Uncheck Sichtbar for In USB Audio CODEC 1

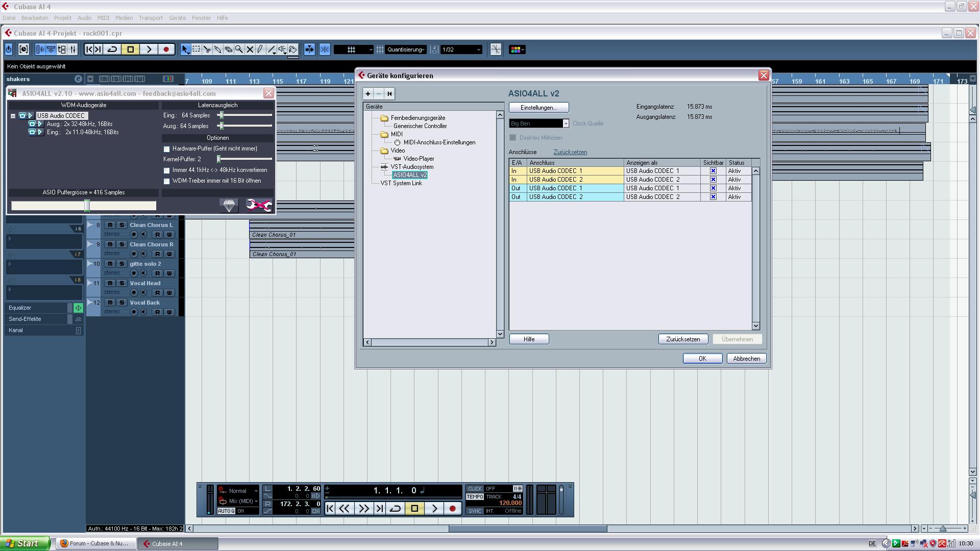[x=713, y=171]
